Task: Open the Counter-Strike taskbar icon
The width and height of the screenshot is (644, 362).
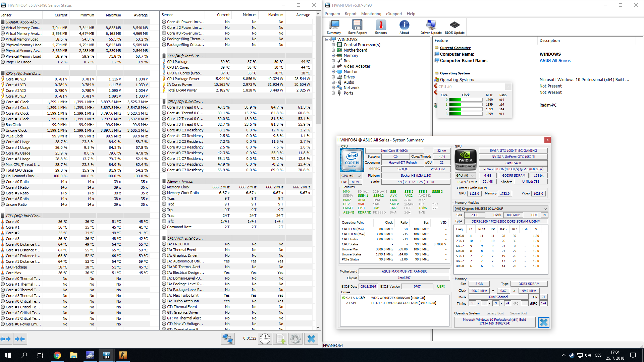Action: pyautogui.click(x=123, y=355)
